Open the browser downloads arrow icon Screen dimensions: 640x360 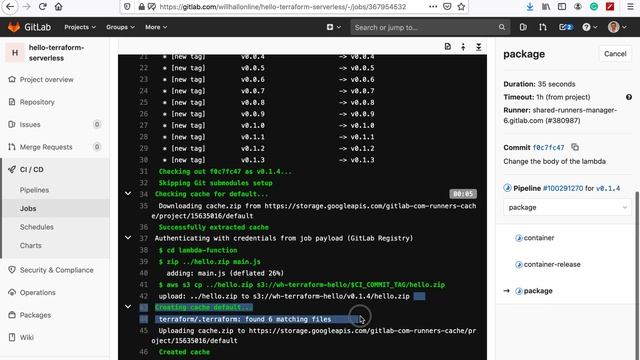(530, 7)
